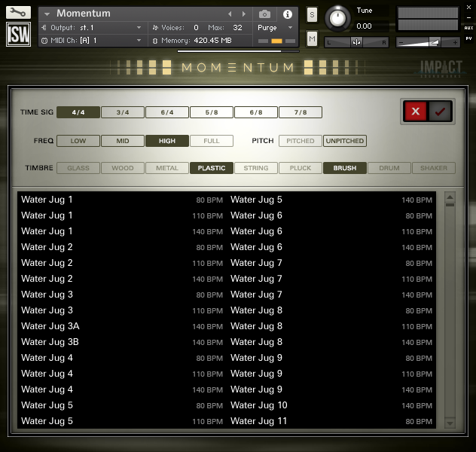Select 6/8 time signature
The image size is (476, 452).
[x=256, y=112]
